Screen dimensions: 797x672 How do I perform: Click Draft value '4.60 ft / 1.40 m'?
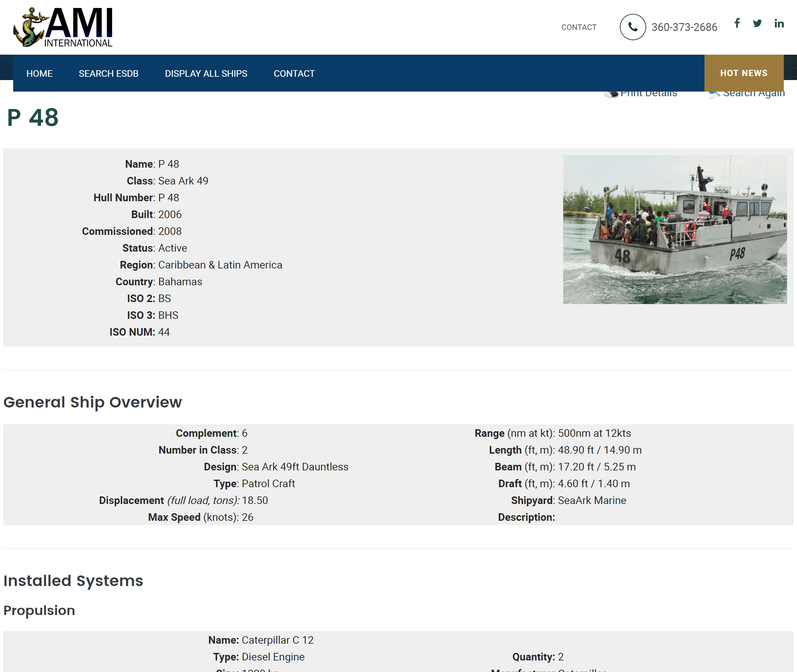594,484
